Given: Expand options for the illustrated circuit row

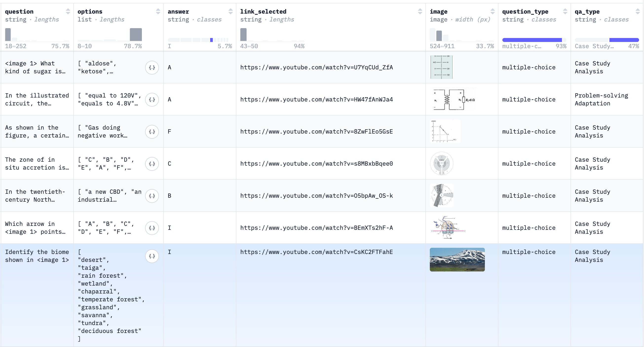Looking at the screenshot, I should click(x=152, y=99).
